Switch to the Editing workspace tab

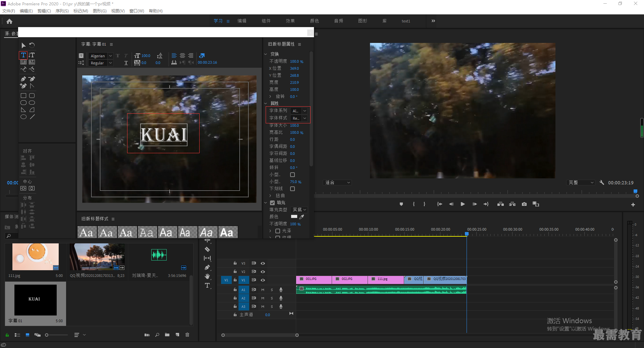[242, 21]
